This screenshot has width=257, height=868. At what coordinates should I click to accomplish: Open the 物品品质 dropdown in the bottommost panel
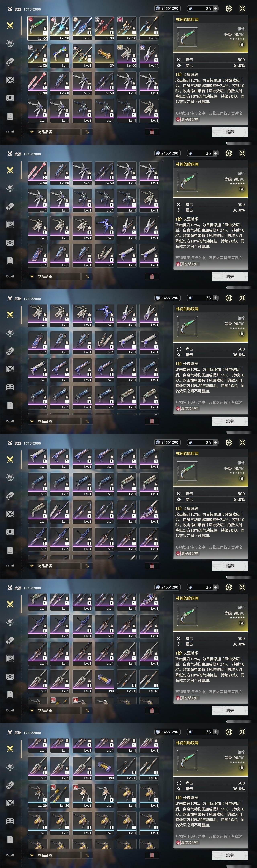click(x=54, y=855)
